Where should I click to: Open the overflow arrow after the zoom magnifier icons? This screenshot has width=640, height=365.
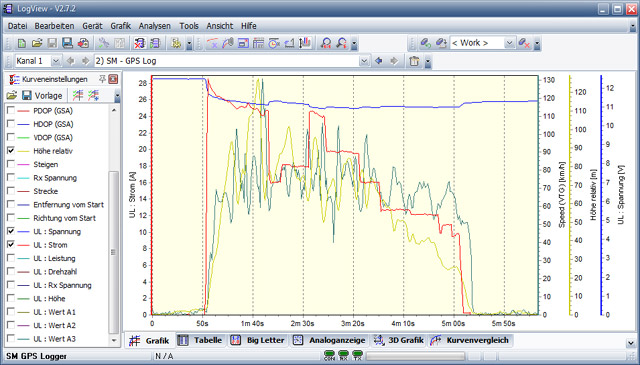(x=354, y=44)
